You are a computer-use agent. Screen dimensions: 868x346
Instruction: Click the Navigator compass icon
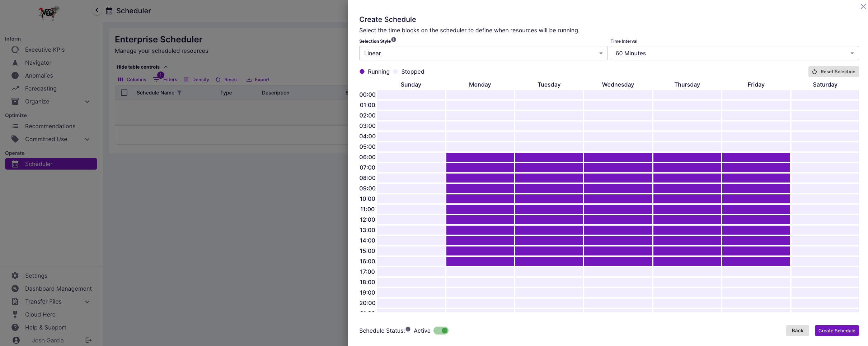pos(15,63)
